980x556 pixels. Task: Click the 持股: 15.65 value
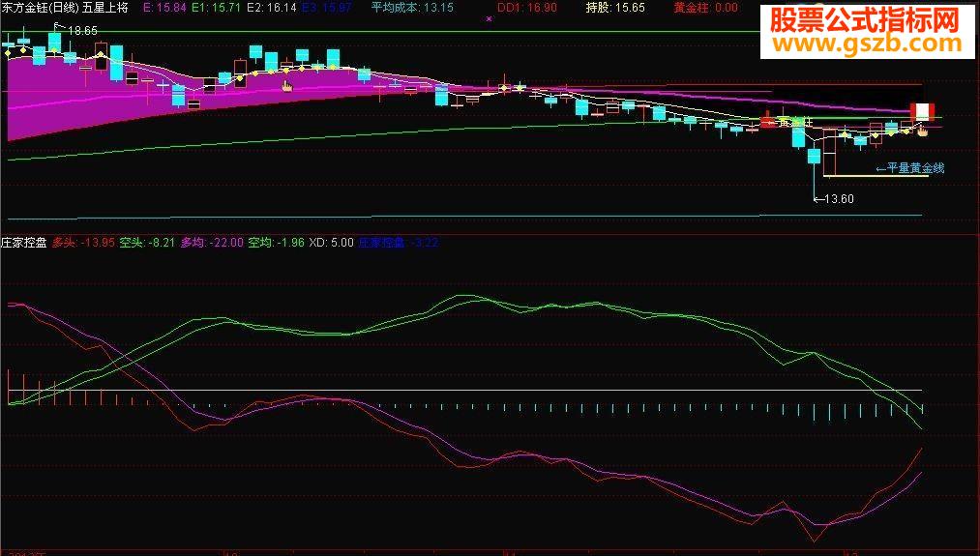[x=615, y=8]
